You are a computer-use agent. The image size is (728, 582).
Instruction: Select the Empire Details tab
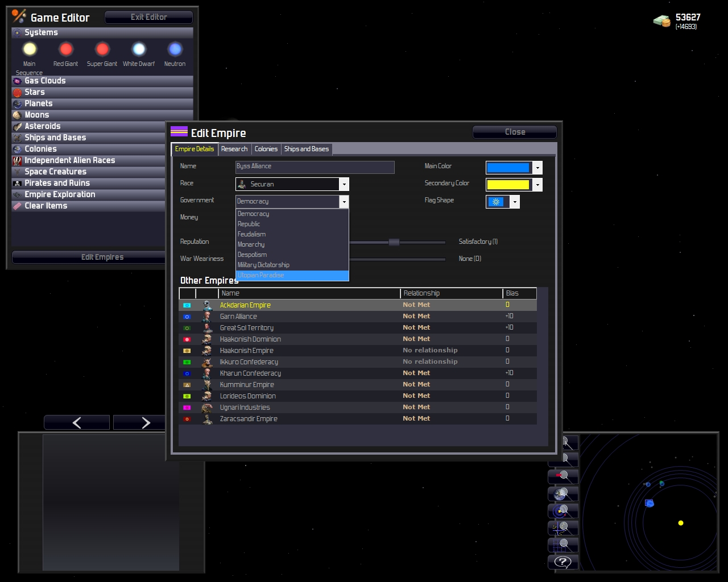point(195,149)
